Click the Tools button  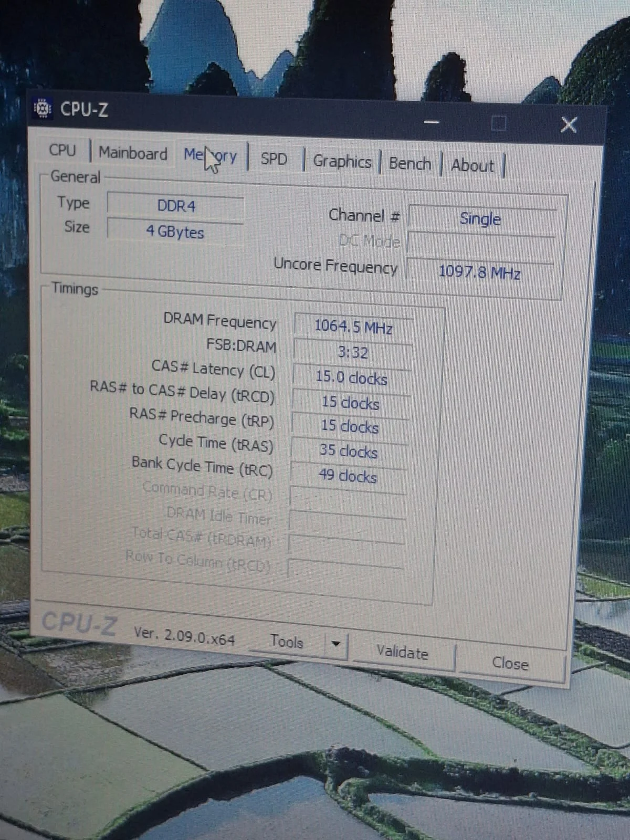287,642
